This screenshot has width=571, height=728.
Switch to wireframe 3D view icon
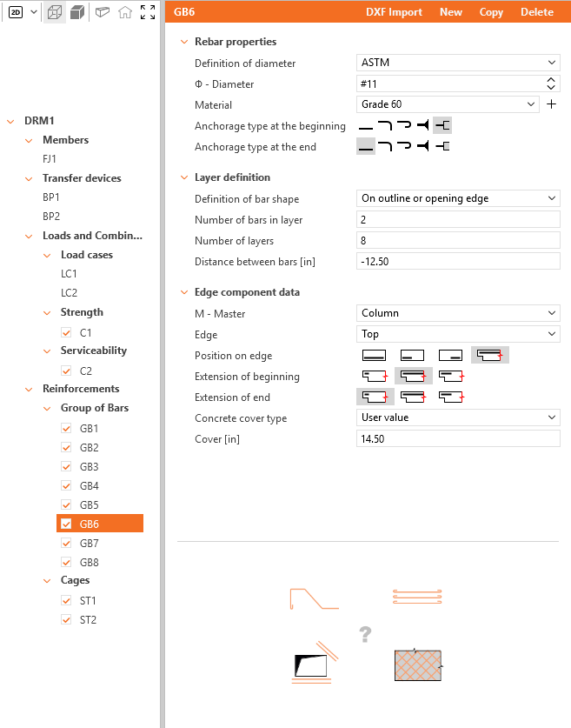pyautogui.click(x=54, y=12)
